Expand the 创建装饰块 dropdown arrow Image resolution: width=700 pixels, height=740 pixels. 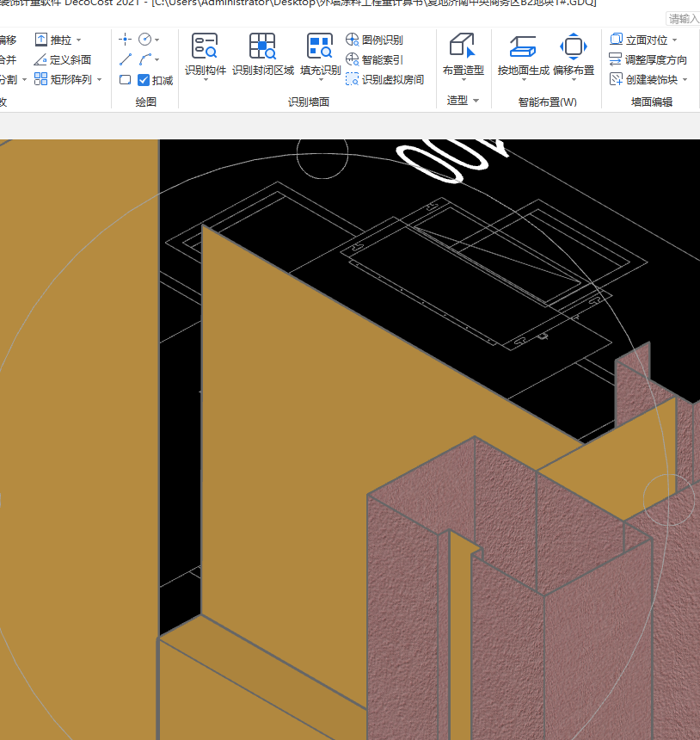[x=685, y=80]
